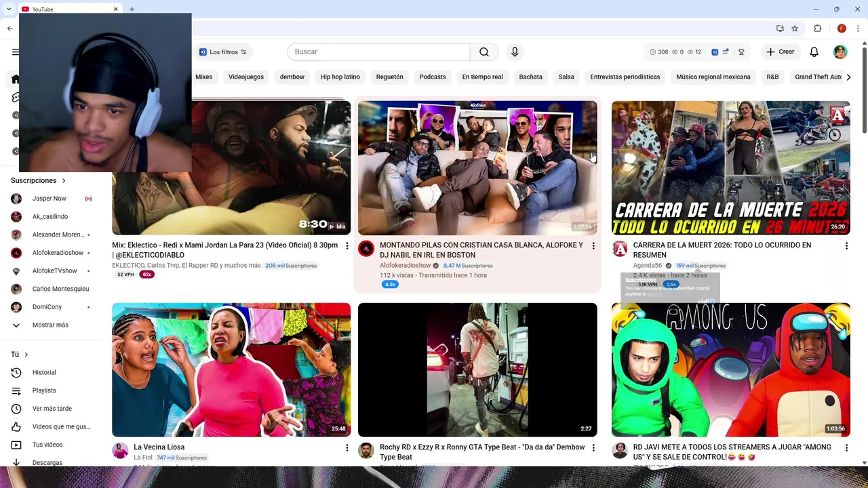The height and width of the screenshot is (488, 868).
Task: Open options for Rochy RD Type Beat video
Action: click(x=593, y=448)
